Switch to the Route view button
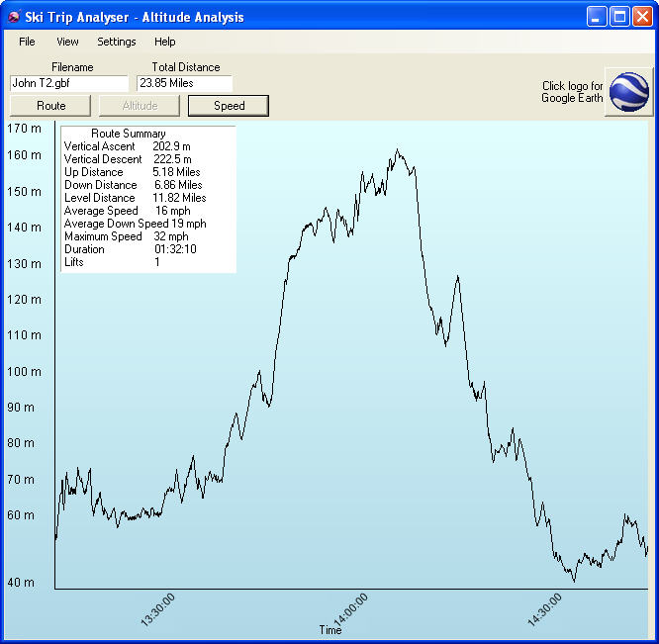 tap(51, 106)
